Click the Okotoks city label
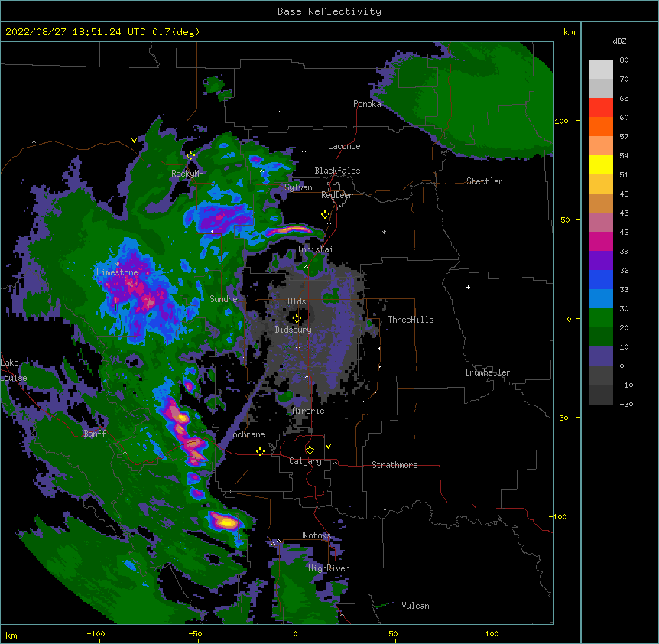 pos(315,535)
